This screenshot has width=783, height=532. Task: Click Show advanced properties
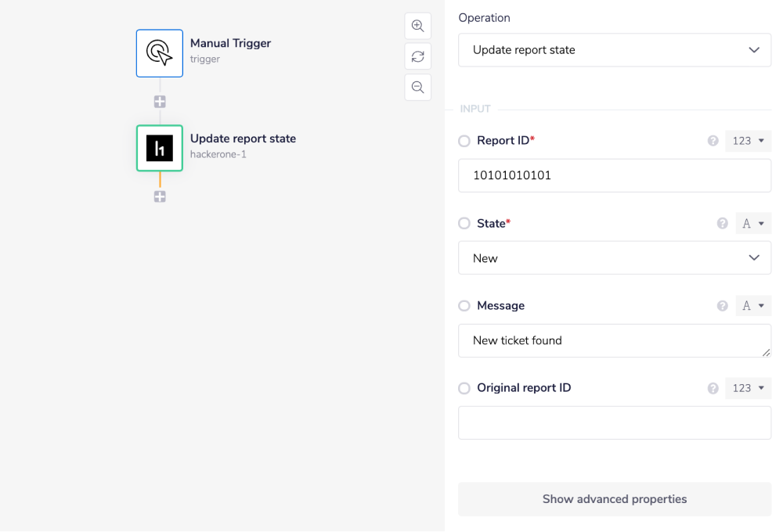tap(614, 498)
